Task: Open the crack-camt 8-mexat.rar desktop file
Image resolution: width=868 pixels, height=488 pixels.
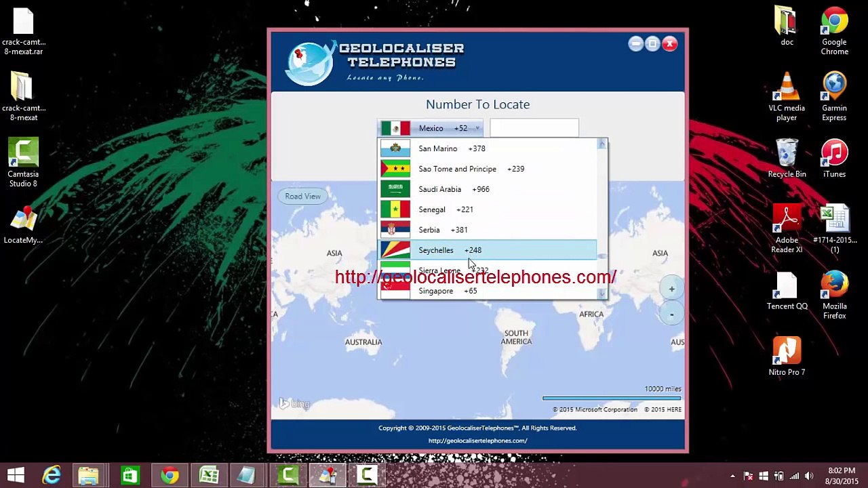Action: [24, 33]
